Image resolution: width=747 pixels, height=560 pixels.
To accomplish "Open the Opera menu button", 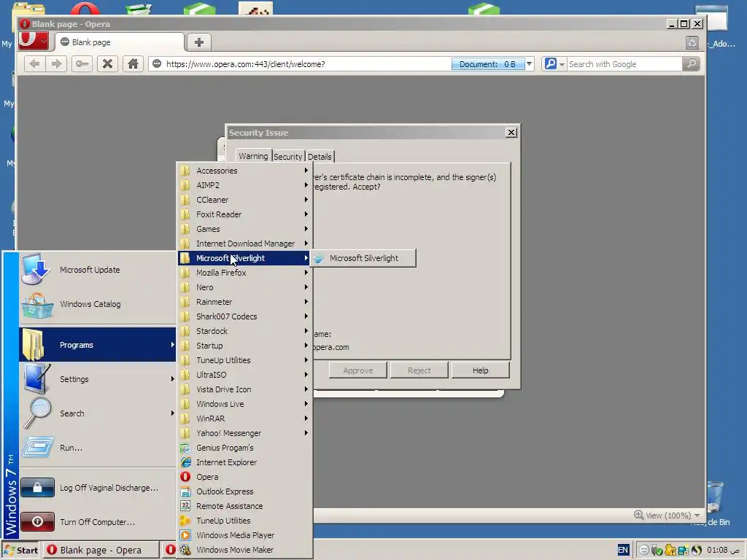I will [34, 41].
